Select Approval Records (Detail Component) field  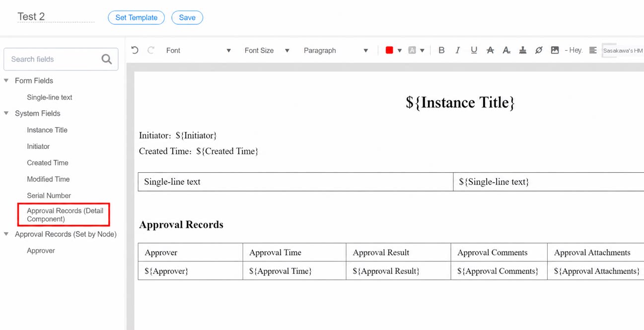pos(65,215)
